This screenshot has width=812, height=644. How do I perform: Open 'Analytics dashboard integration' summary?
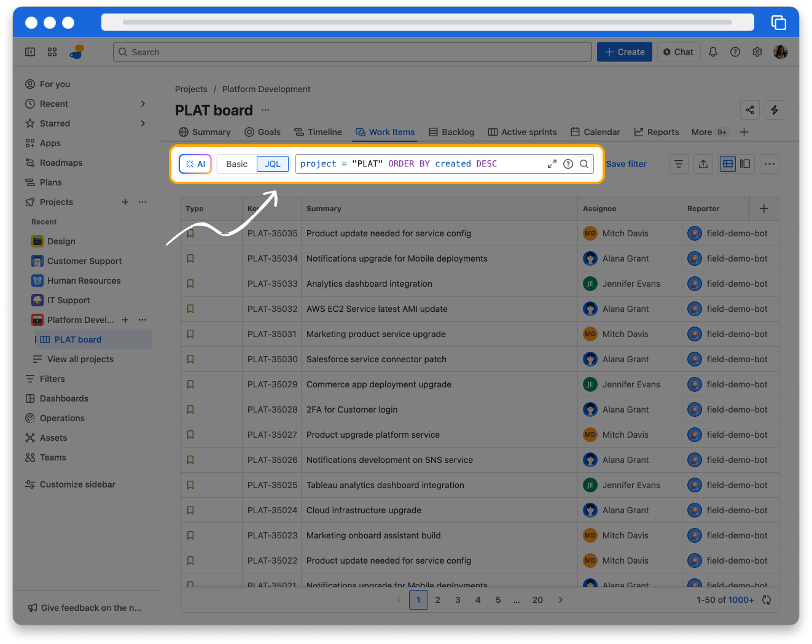(369, 284)
